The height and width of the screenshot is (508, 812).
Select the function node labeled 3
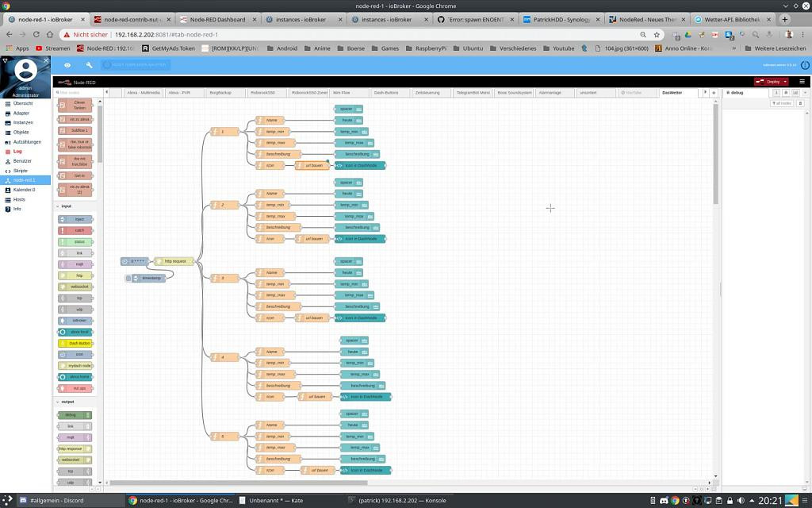pos(224,279)
